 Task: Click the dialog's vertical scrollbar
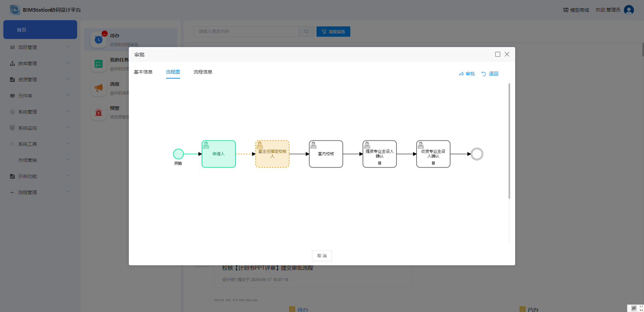(509, 141)
